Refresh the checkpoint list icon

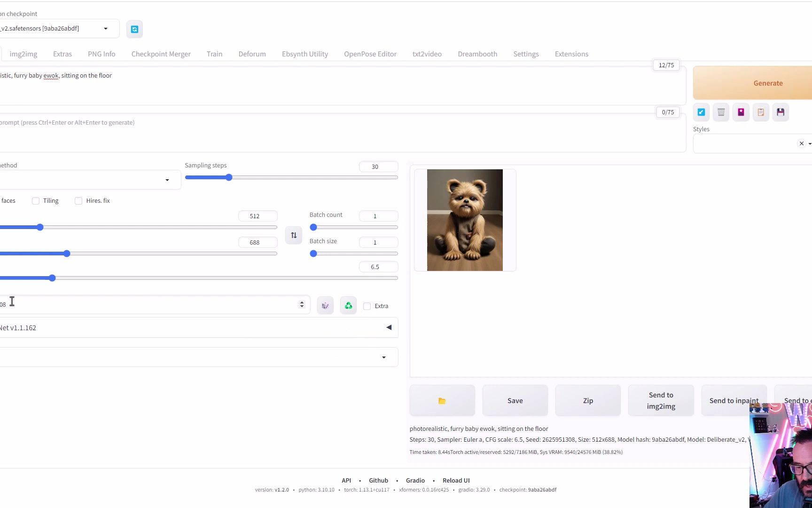point(134,29)
